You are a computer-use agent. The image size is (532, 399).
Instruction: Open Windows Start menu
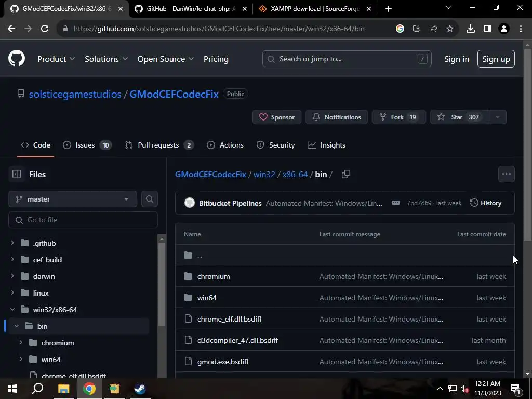pyautogui.click(x=12, y=389)
